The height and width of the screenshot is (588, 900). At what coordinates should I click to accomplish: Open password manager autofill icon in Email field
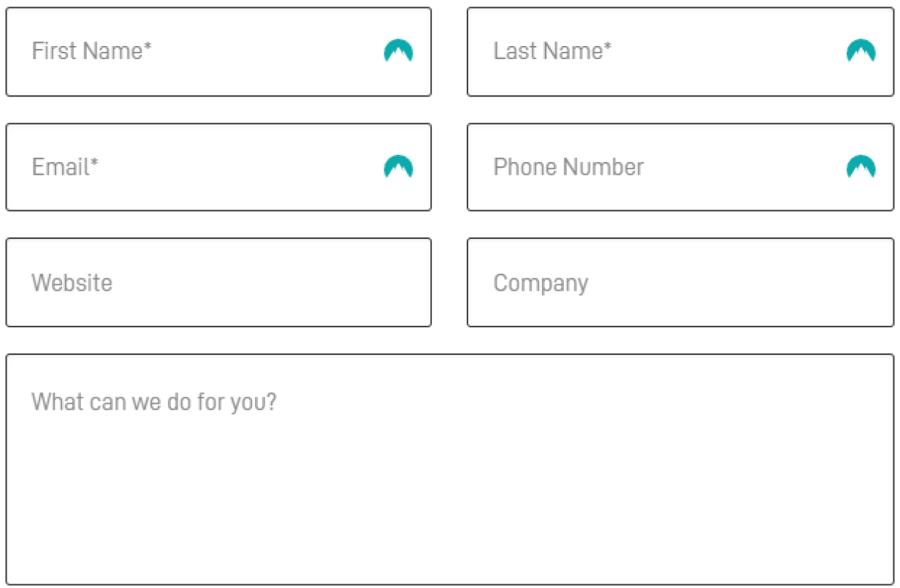point(398,167)
